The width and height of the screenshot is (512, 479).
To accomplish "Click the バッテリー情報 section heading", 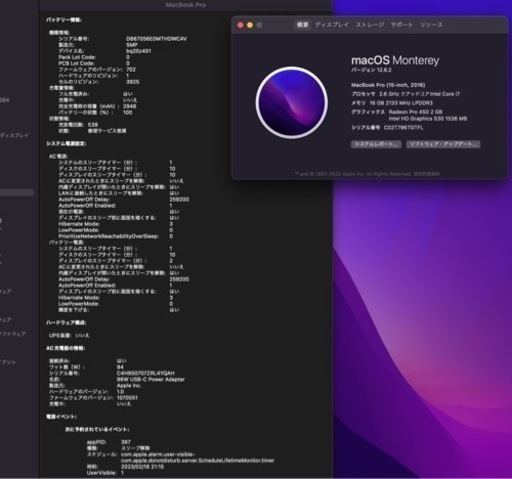I will point(64,20).
